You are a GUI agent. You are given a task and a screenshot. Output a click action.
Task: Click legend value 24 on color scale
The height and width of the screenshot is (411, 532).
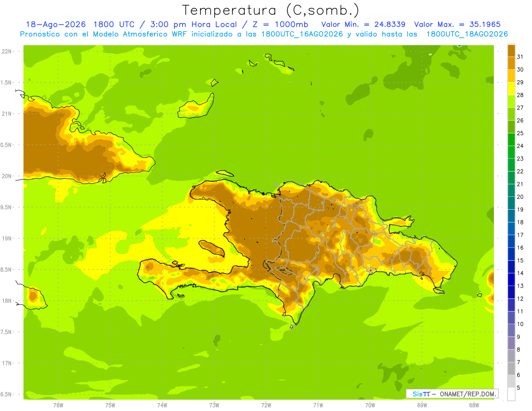tap(520, 145)
